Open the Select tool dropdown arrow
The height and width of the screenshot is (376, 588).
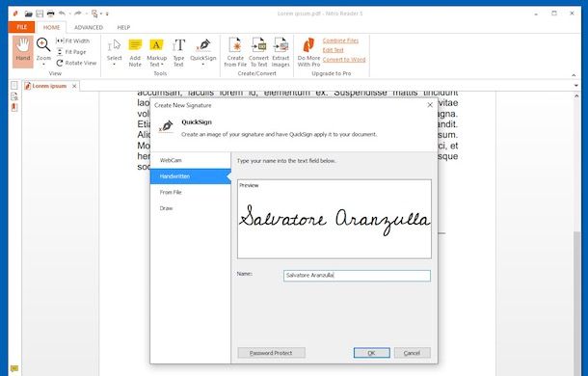[x=114, y=65]
